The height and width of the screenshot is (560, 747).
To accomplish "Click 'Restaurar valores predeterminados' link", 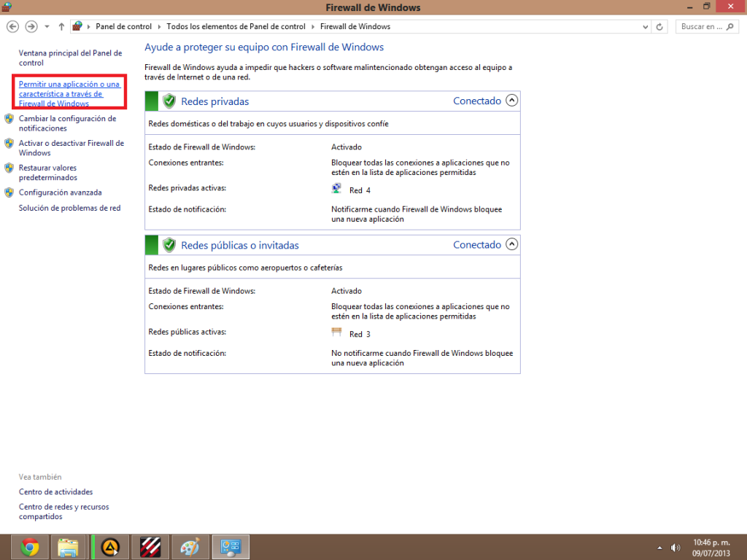I will (x=47, y=173).
